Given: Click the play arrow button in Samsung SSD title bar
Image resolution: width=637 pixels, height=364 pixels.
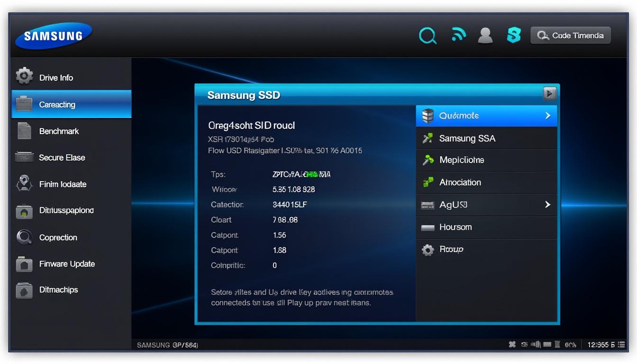Looking at the screenshot, I should click(549, 94).
